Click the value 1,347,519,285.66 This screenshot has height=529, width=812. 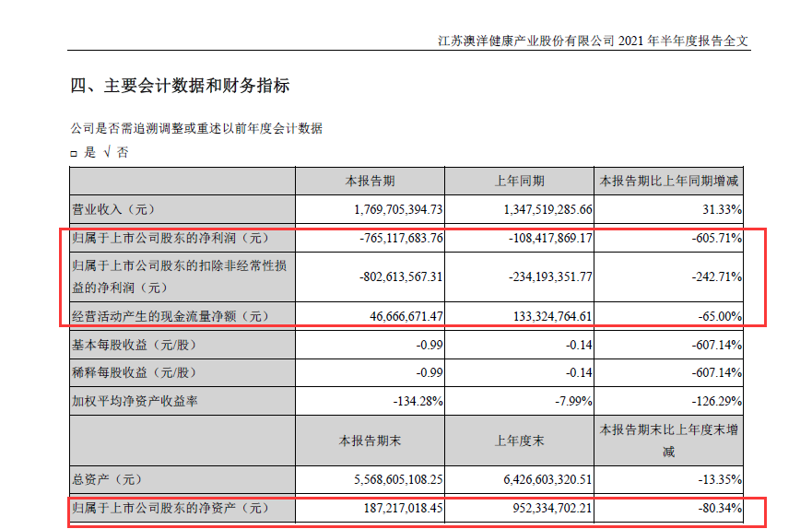[x=547, y=209]
